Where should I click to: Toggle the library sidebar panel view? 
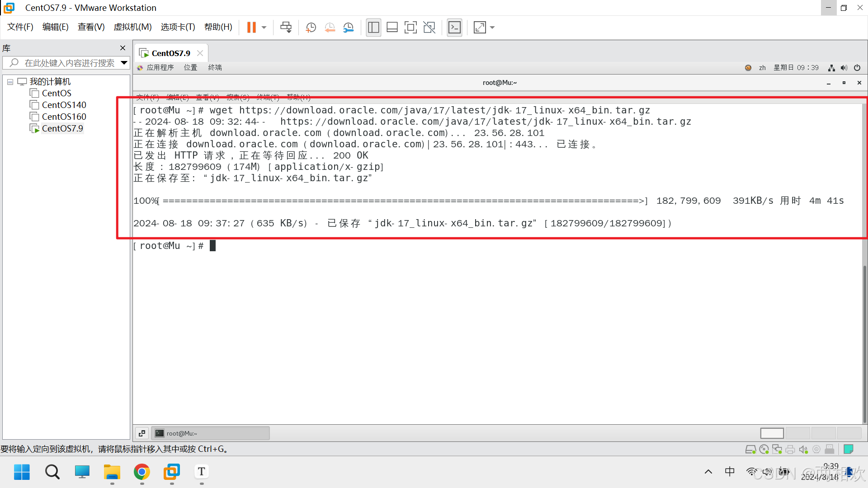[x=373, y=28]
